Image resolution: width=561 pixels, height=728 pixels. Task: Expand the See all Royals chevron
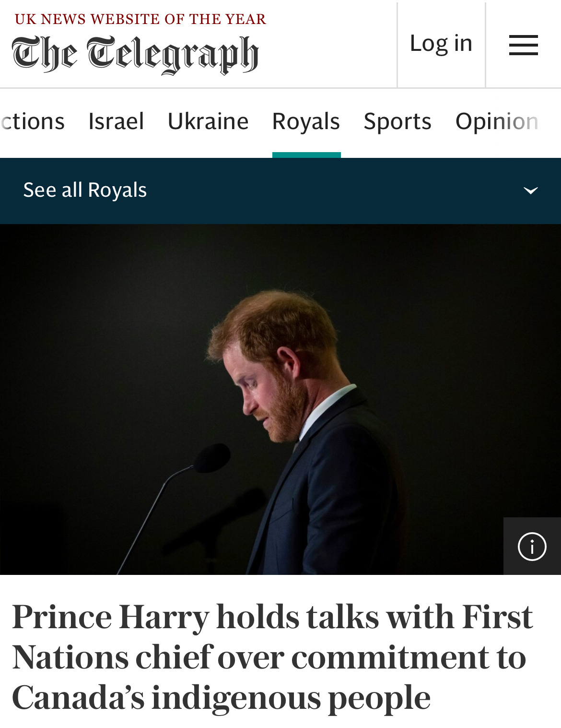click(x=530, y=191)
